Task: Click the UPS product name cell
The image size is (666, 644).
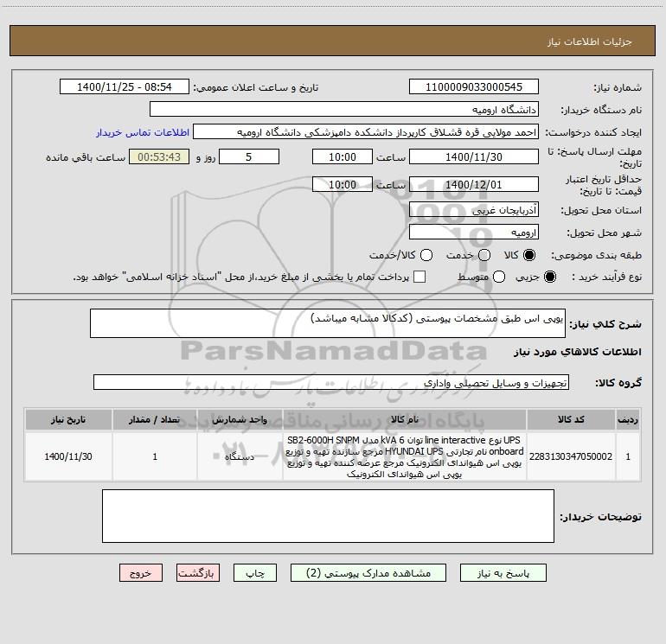Action: coord(405,456)
